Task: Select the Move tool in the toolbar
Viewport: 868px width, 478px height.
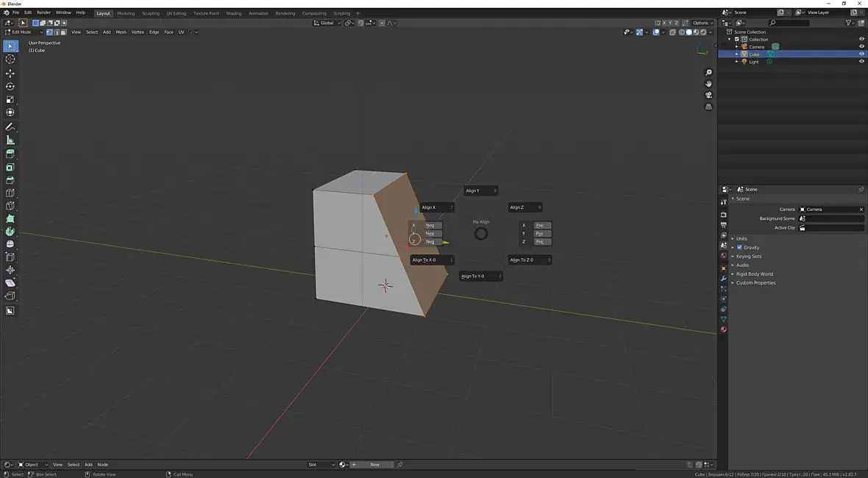Action: tap(10, 74)
